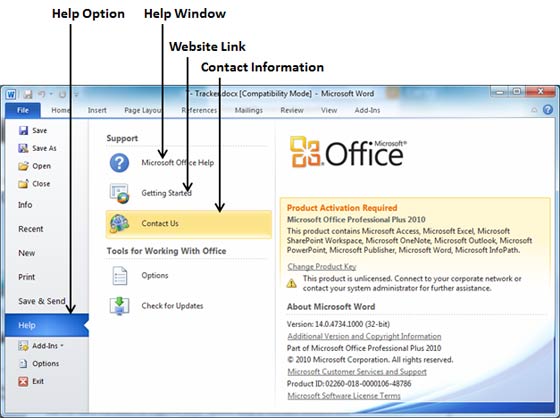Screen dimensions: 560x418
Task: Open Additional Version and Copyright Information link
Action: click(x=364, y=336)
